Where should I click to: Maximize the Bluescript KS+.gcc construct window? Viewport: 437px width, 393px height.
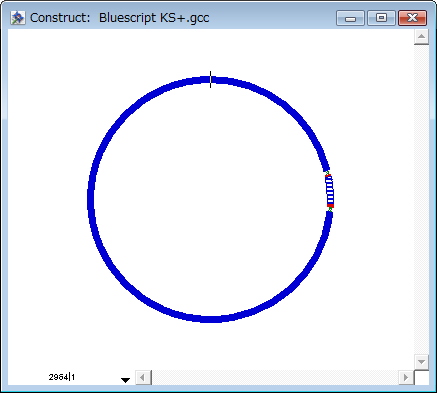coord(381,18)
